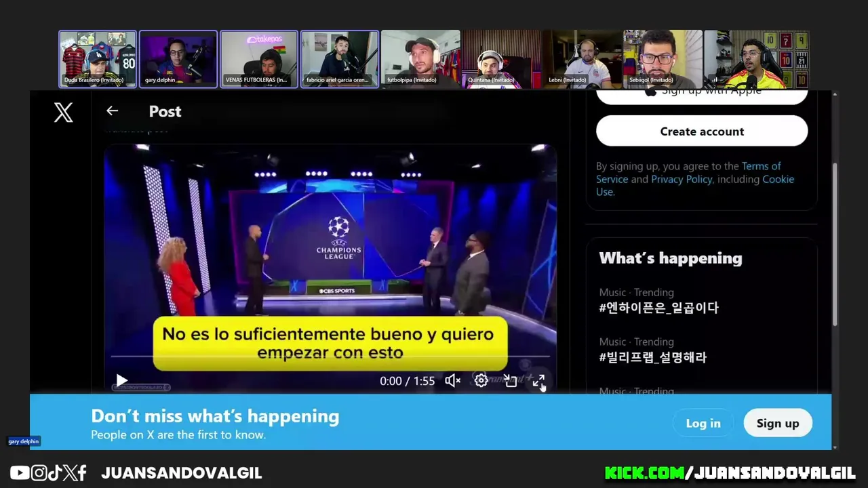The width and height of the screenshot is (868, 488).
Task: Select Sebiigol participant thumbnail
Action: click(663, 59)
